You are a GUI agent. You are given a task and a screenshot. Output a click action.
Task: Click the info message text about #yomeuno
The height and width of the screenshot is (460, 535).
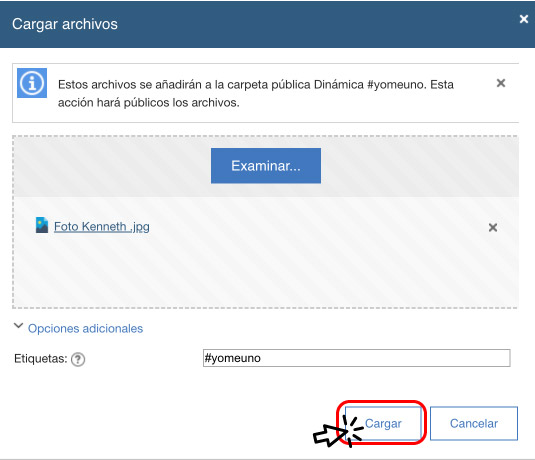pos(256,93)
